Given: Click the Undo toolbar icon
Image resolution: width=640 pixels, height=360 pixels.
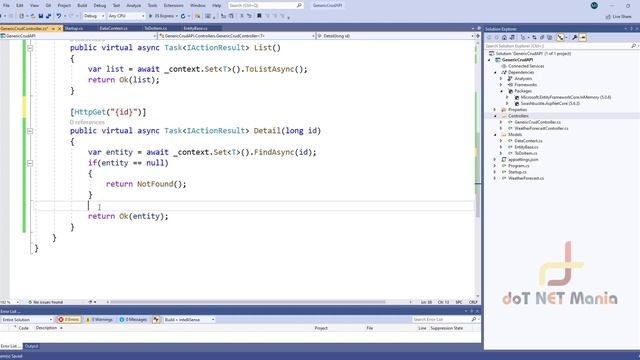Looking at the screenshot, I should click(x=59, y=16).
